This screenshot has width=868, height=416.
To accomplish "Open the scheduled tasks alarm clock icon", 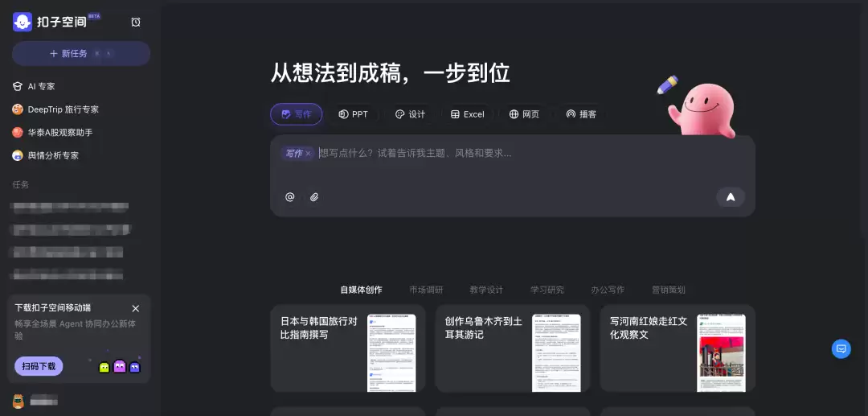I will [136, 23].
